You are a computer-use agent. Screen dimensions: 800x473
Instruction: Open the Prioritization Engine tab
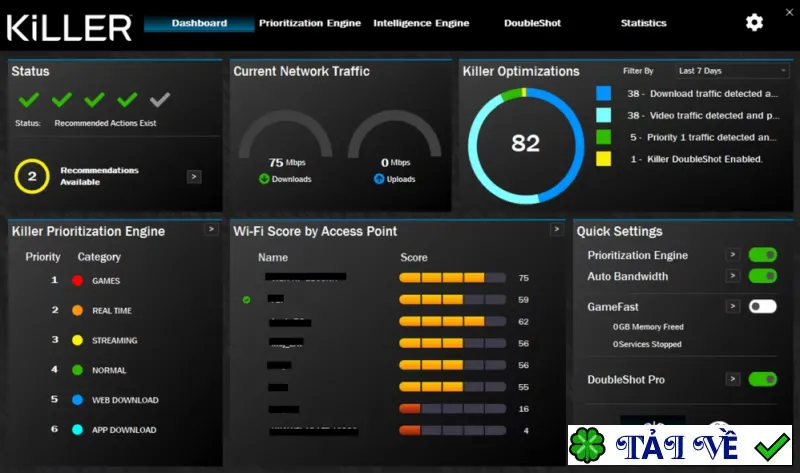point(310,23)
